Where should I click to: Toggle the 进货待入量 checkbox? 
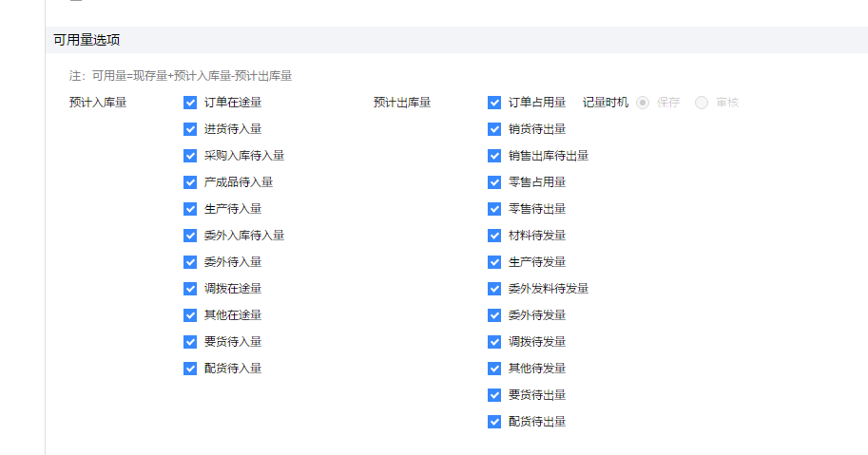190,129
